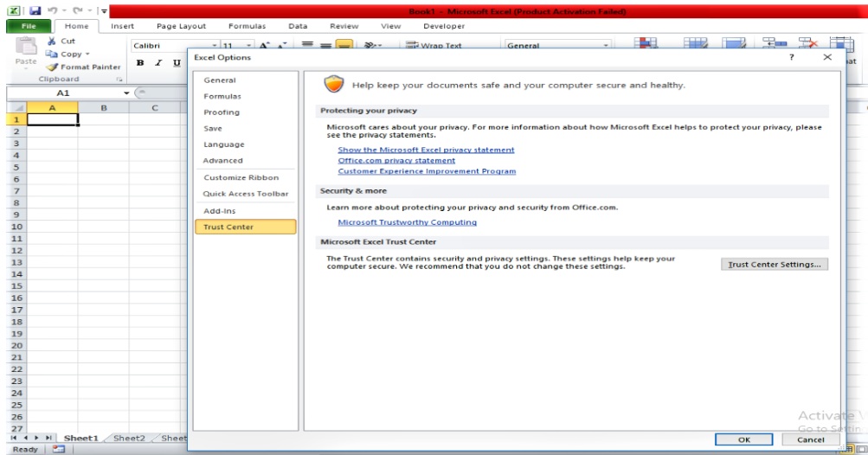Toggle Italic formatting

click(x=158, y=63)
